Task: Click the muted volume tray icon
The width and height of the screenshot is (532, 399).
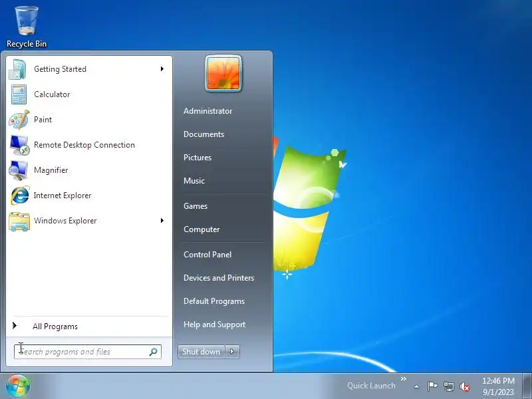Action: click(464, 386)
